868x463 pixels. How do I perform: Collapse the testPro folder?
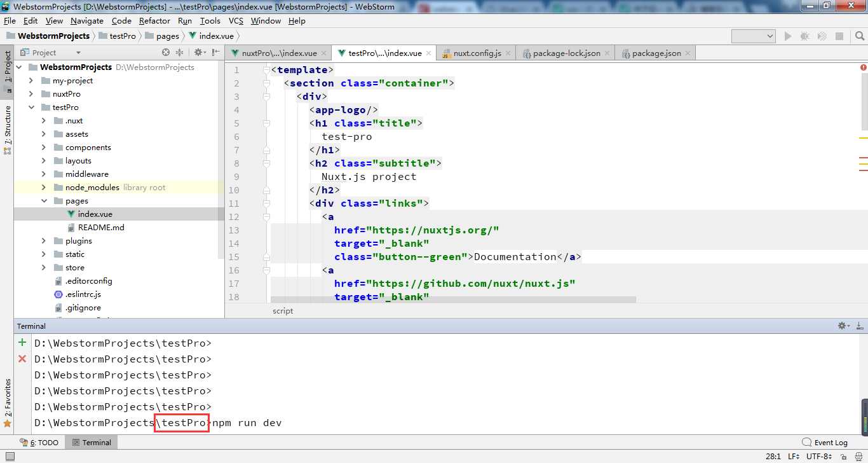31,107
